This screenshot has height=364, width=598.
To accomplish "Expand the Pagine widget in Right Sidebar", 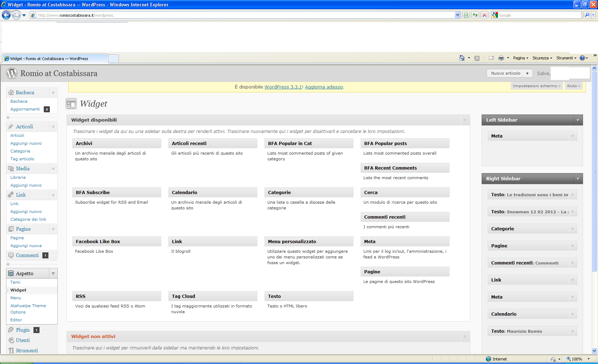I will pos(572,246).
